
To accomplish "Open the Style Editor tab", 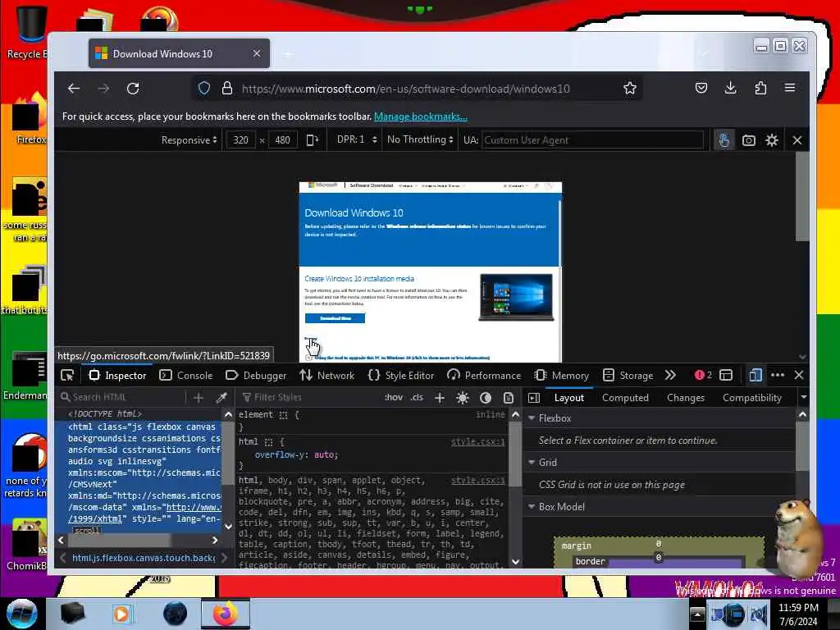I will [401, 376].
